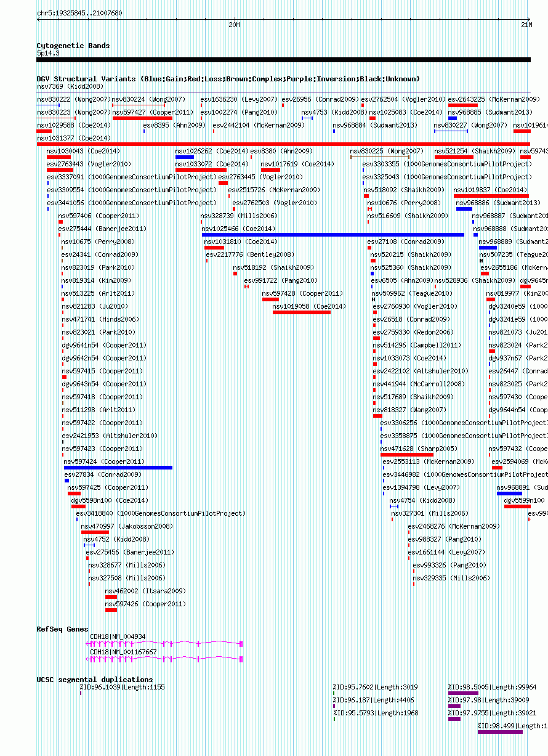The height and width of the screenshot is (756, 548).
Task: Open the UCSC segmental duplications track title
Action: (x=95, y=680)
